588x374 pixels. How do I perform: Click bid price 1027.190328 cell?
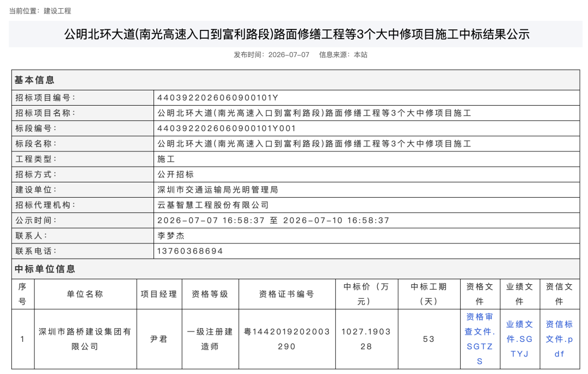pyautogui.click(x=366, y=339)
